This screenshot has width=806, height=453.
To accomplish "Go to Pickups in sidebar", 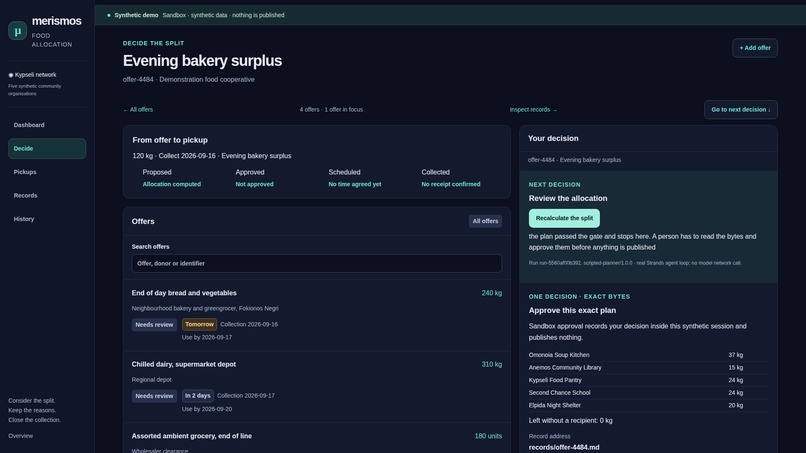I will click(x=47, y=172).
